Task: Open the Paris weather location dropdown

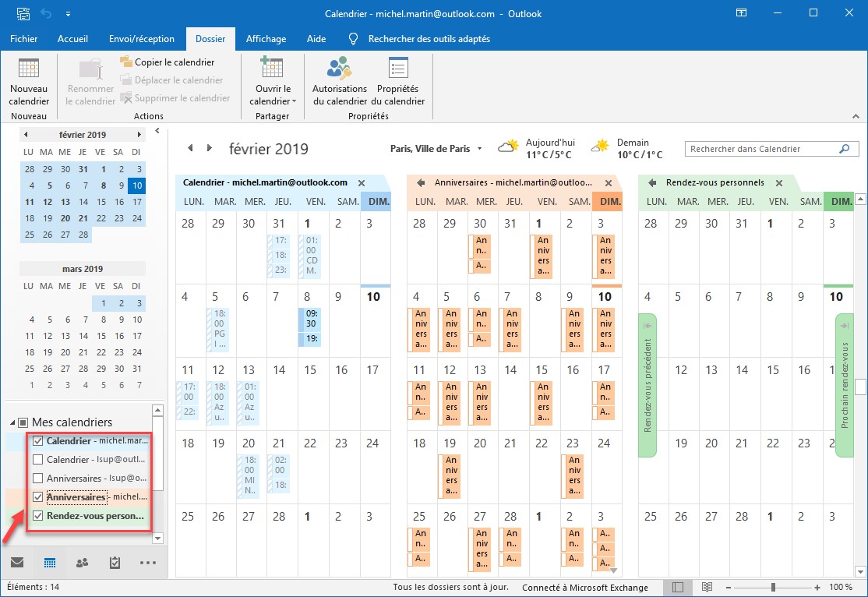Action: (x=480, y=149)
